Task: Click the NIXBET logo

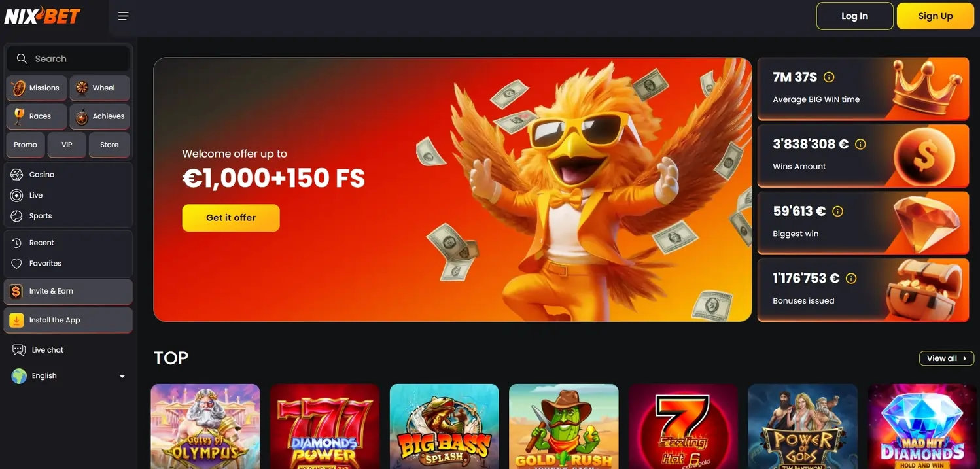Action: pyautogui.click(x=43, y=15)
